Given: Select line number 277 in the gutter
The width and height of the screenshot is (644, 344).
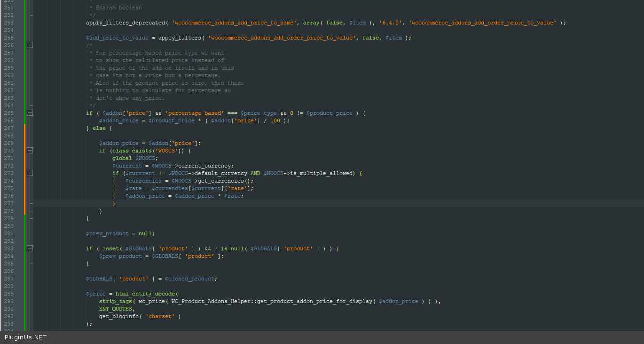Looking at the screenshot, I should pos(8,203).
